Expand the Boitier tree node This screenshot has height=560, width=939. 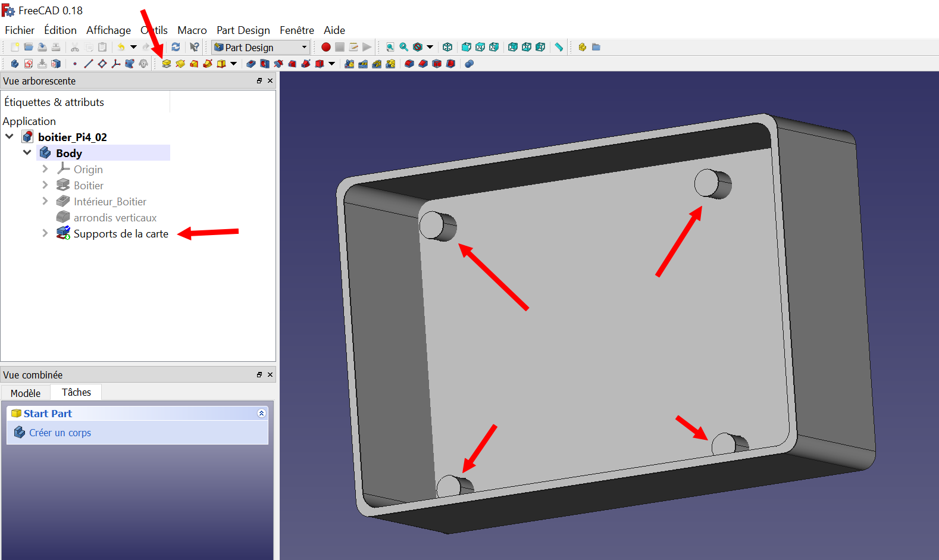[x=45, y=185]
